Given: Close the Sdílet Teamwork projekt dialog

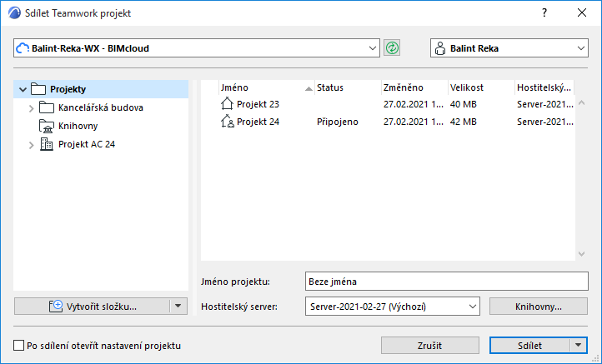Looking at the screenshot, I should coord(582,12).
